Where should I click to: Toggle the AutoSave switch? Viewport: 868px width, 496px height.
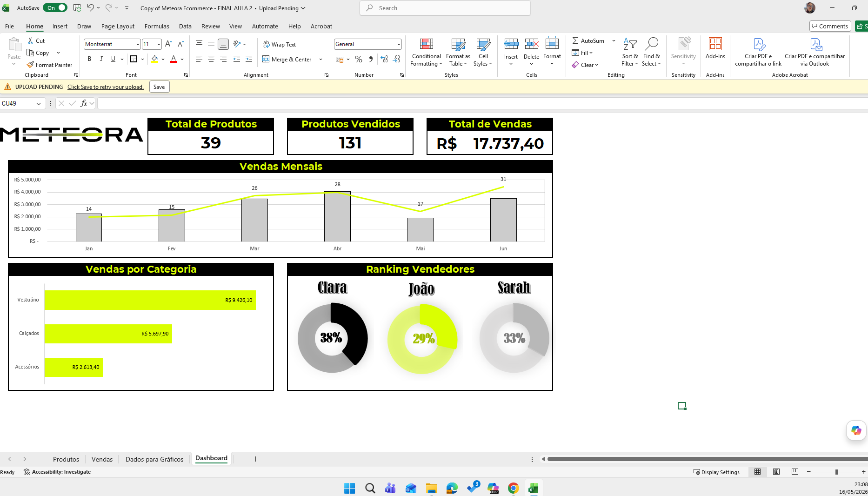(55, 8)
